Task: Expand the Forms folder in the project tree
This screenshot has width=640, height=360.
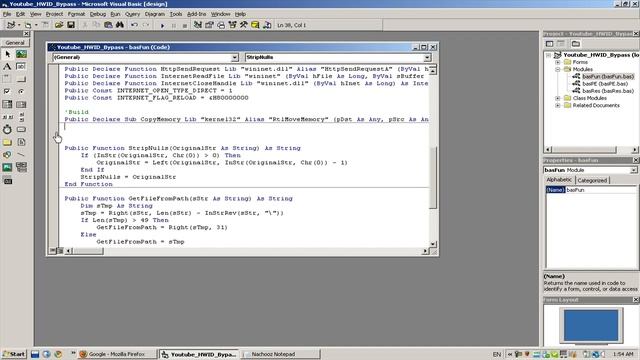Action: (558, 62)
